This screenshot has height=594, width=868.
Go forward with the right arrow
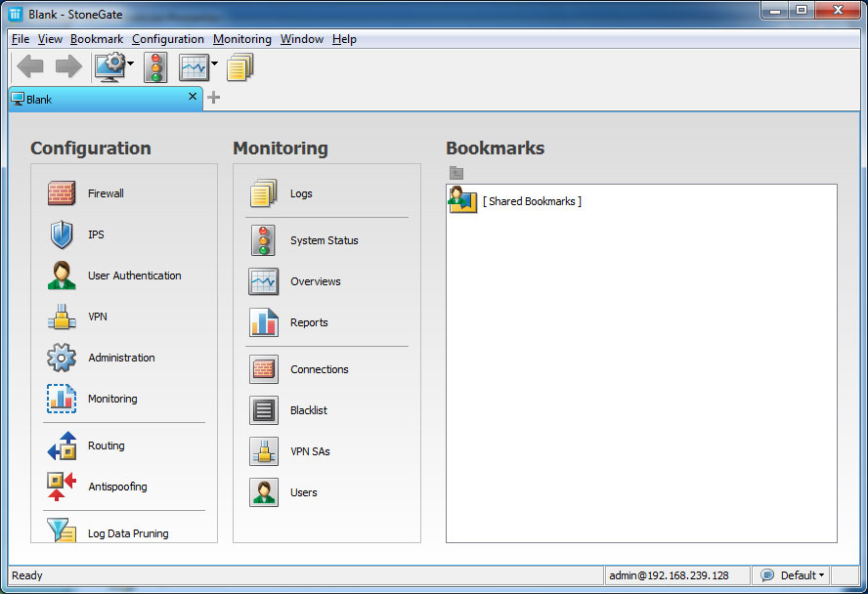68,66
